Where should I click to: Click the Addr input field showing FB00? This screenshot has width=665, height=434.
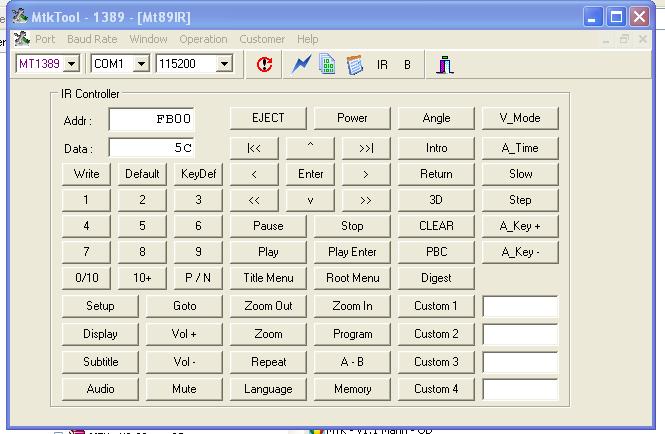(x=151, y=119)
